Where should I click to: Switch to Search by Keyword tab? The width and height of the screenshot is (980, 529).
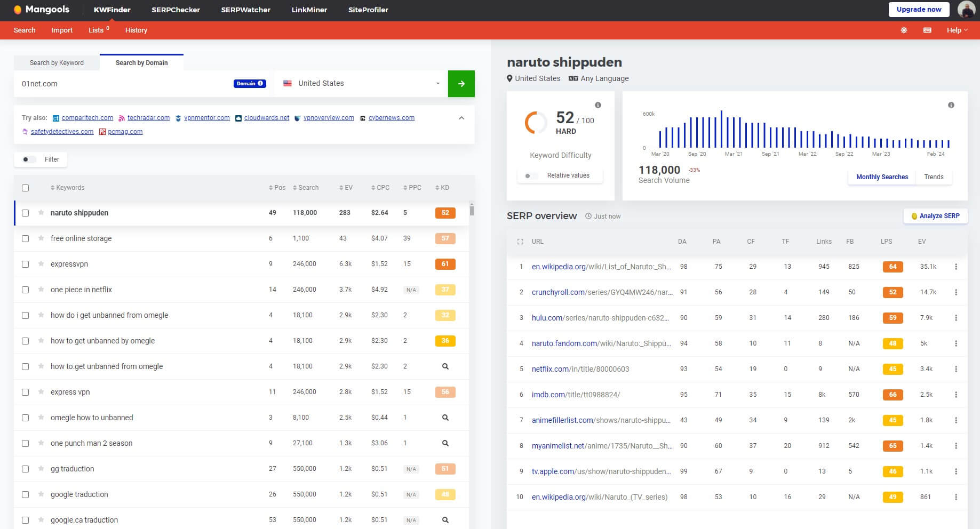click(57, 63)
